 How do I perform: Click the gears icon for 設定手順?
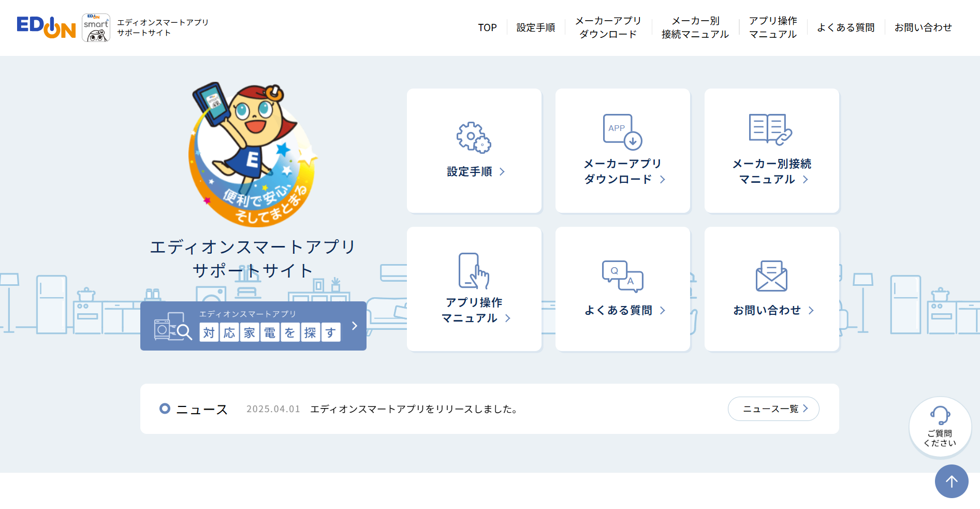pos(474,138)
